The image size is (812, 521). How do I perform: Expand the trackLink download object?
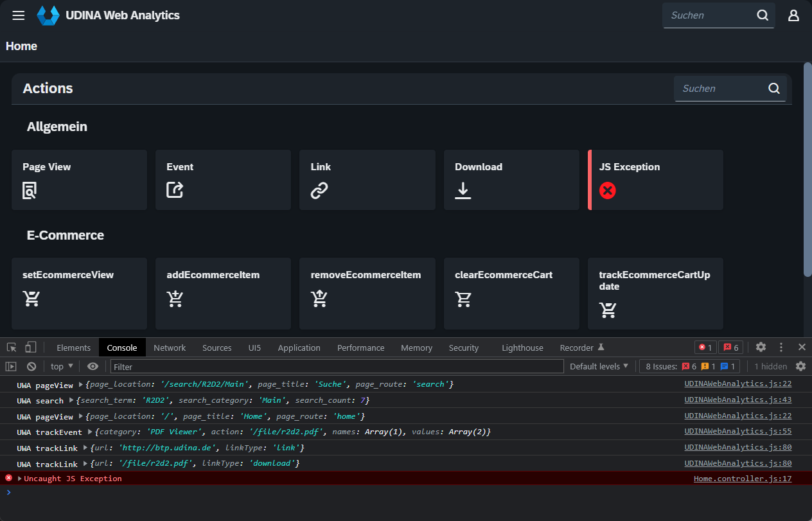click(85, 463)
